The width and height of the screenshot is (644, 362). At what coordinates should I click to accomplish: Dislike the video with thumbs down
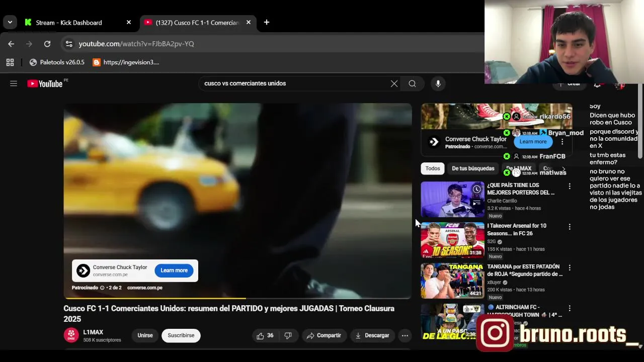point(288,335)
